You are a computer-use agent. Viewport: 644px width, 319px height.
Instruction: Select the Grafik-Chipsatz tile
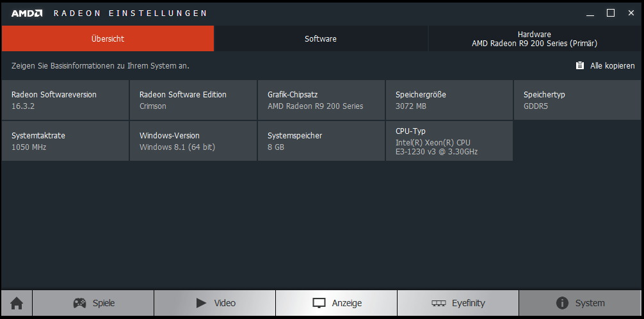click(321, 100)
